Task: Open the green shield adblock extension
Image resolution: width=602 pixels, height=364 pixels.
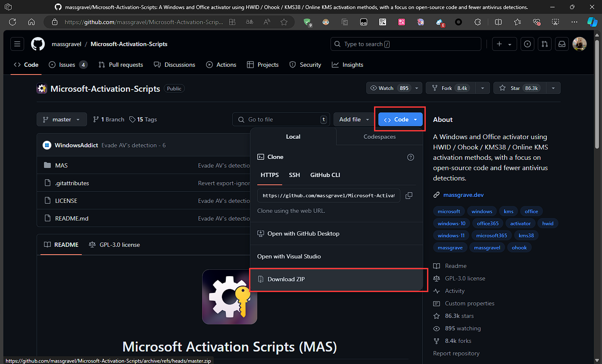Action: tap(307, 22)
